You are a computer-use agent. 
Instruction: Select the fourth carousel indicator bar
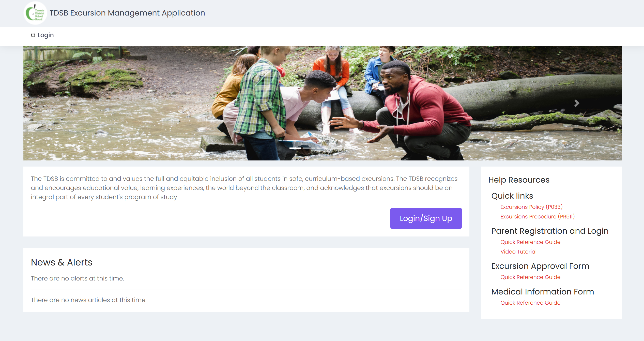point(336,148)
